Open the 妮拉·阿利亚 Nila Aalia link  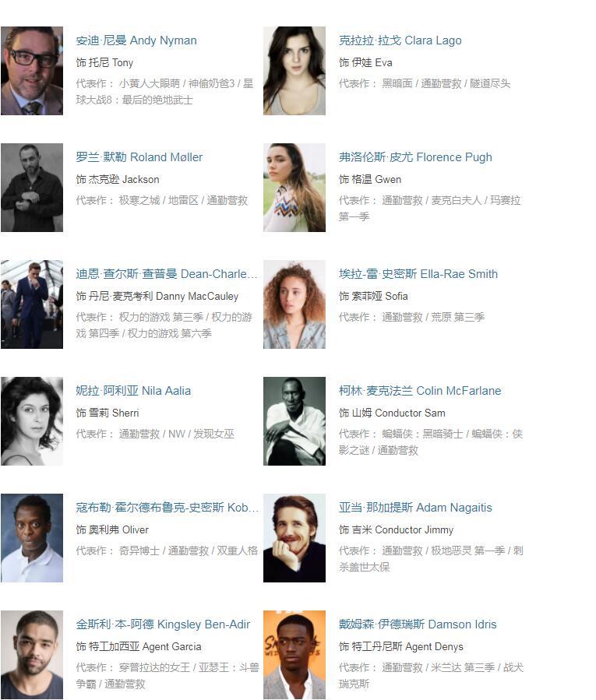[133, 391]
